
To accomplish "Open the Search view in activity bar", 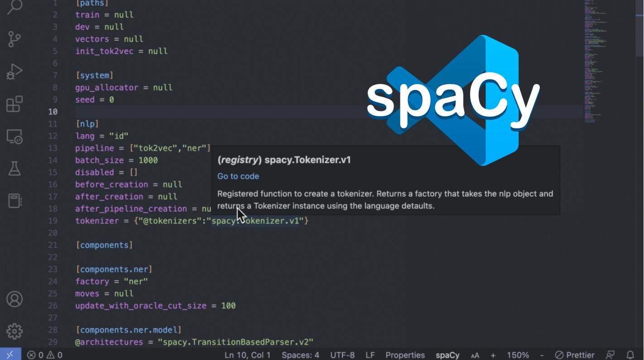I will 14,7.
